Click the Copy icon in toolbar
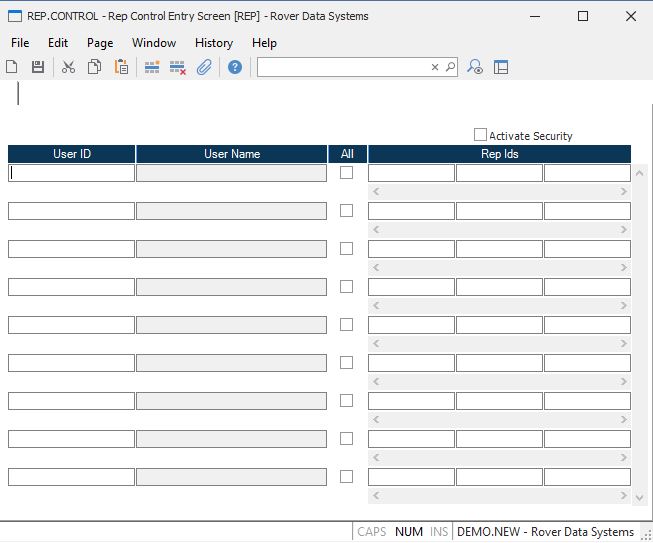 tap(94, 67)
